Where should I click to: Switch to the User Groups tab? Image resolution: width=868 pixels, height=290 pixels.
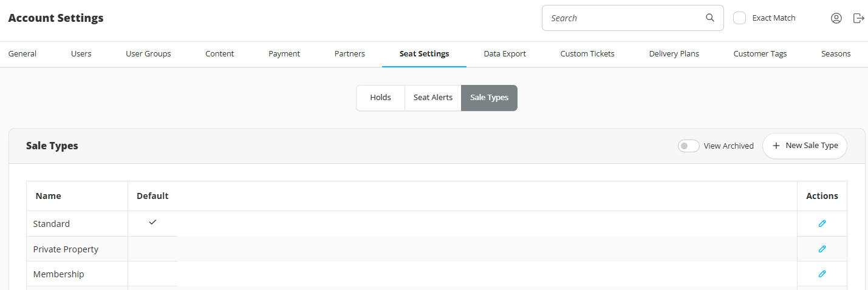148,53
